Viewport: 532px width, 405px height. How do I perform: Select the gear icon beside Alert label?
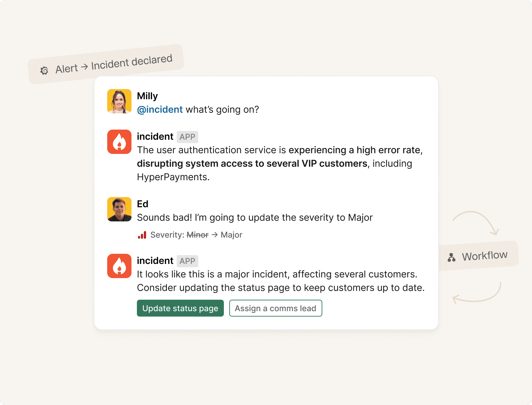click(x=44, y=70)
